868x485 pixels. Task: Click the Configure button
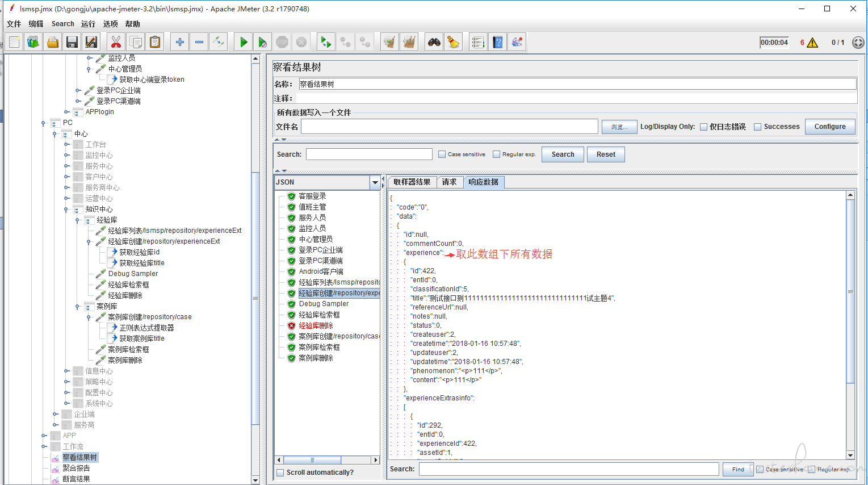[830, 127]
